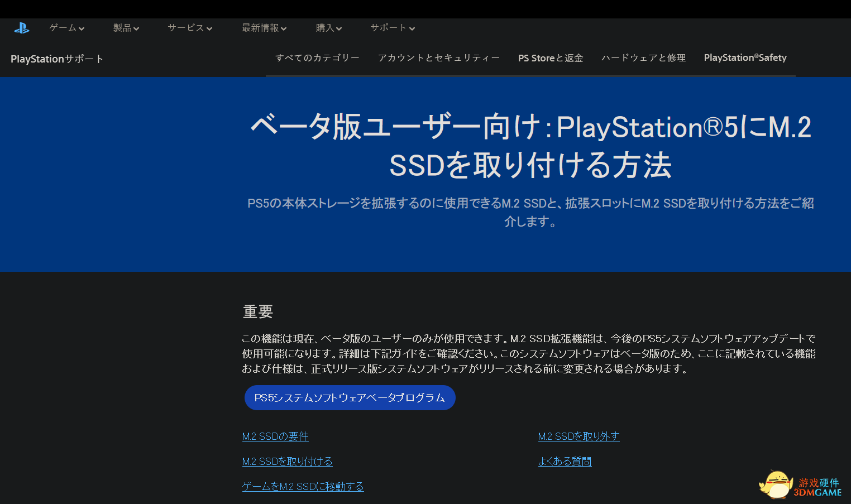
Task: Expand the ゲーム dropdown menu
Action: pyautogui.click(x=66, y=28)
